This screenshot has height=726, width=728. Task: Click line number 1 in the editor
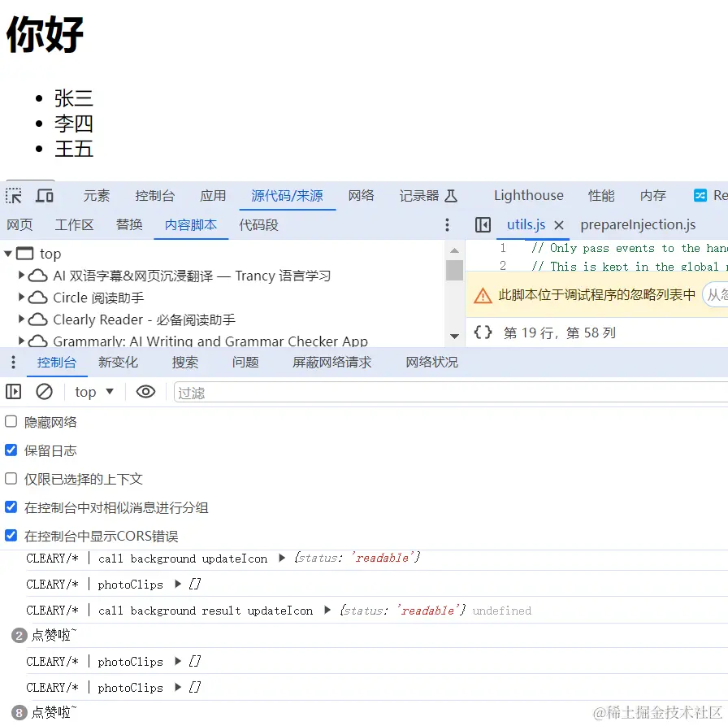coord(503,248)
